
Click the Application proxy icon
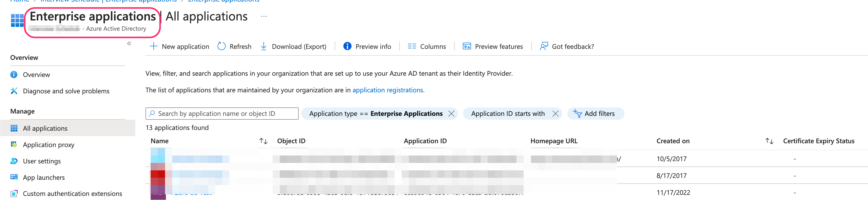14,144
